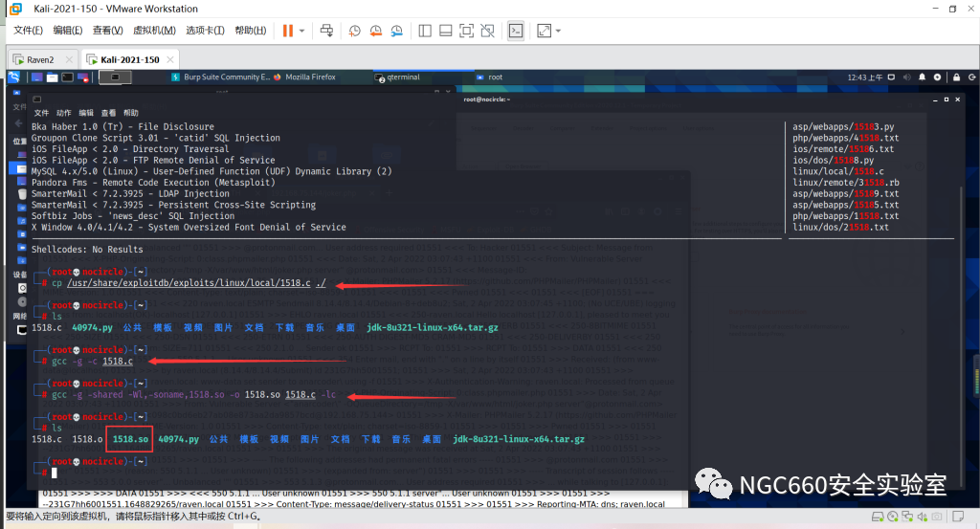Open the terminal 编辑 menu
This screenshot has width=980, height=529.
[86, 113]
